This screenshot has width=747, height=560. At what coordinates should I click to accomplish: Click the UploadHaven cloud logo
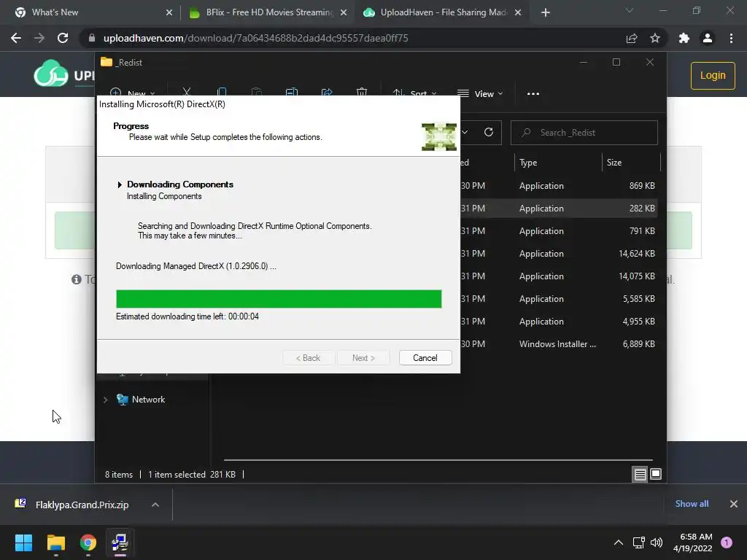pos(50,74)
